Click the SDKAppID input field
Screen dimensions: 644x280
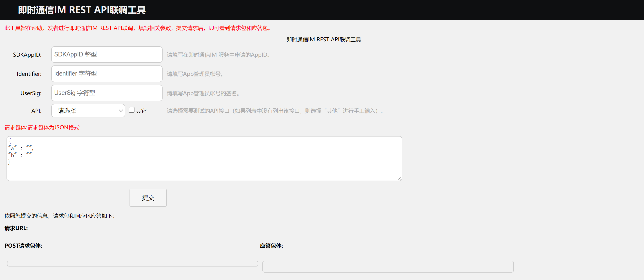click(107, 54)
